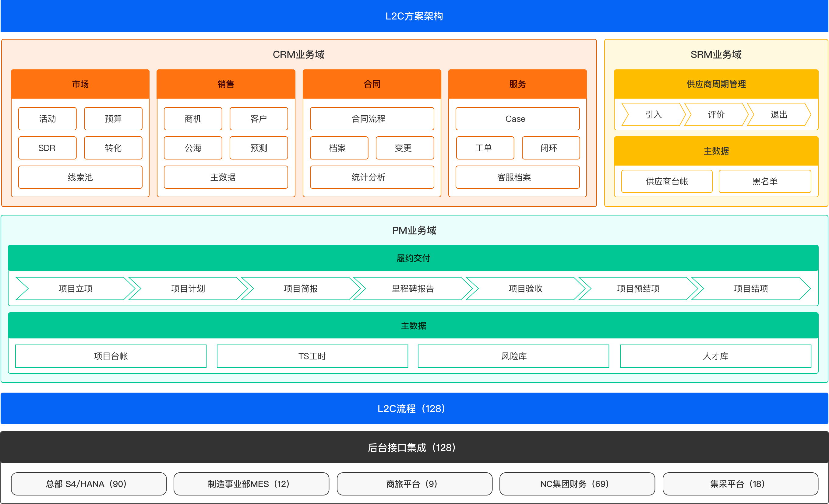Open the 风险库 box
This screenshot has width=829, height=504.
click(x=514, y=356)
